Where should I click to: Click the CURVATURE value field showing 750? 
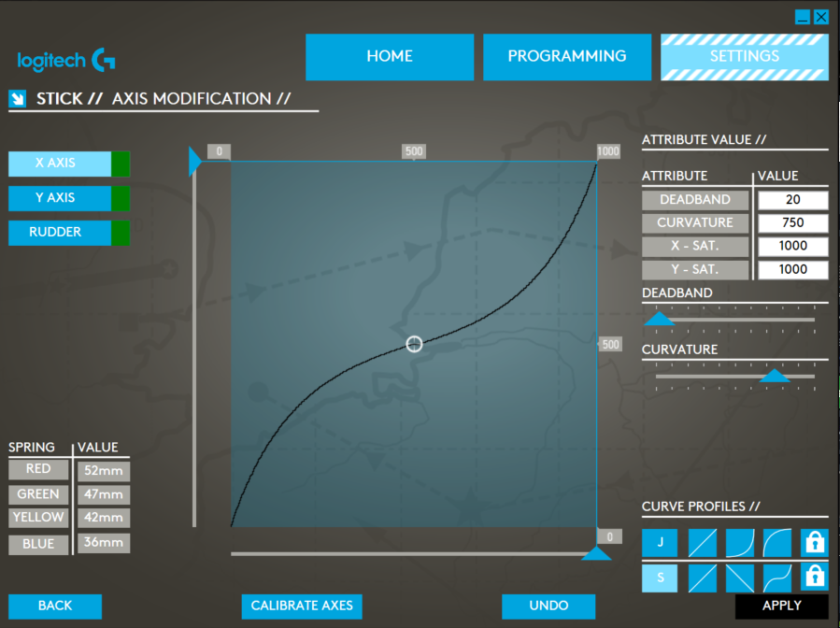click(793, 223)
